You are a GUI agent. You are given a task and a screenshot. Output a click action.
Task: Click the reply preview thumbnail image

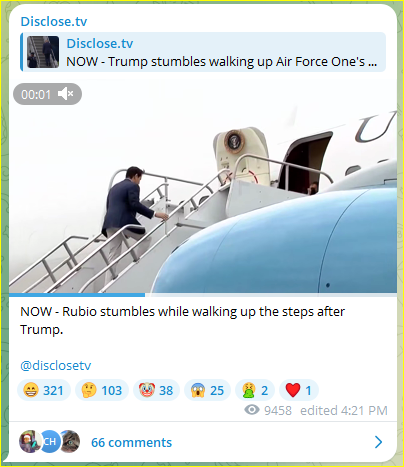point(43,52)
